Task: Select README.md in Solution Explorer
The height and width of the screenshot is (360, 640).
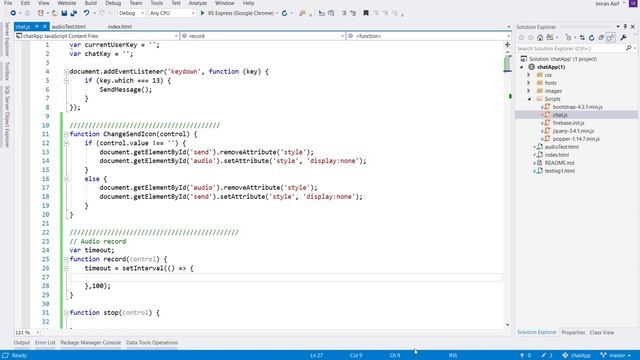Action: tap(559, 163)
